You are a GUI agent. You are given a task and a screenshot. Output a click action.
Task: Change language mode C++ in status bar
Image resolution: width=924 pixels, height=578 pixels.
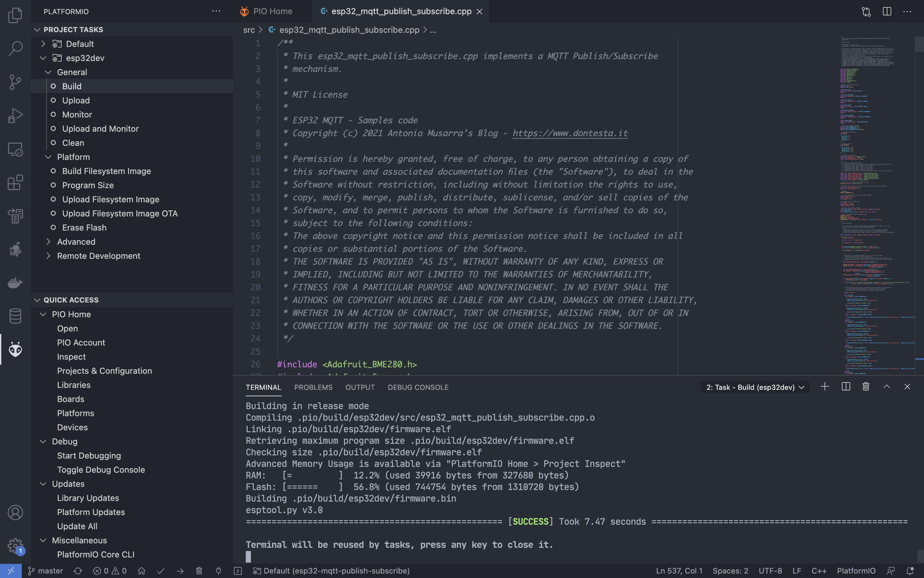click(819, 571)
